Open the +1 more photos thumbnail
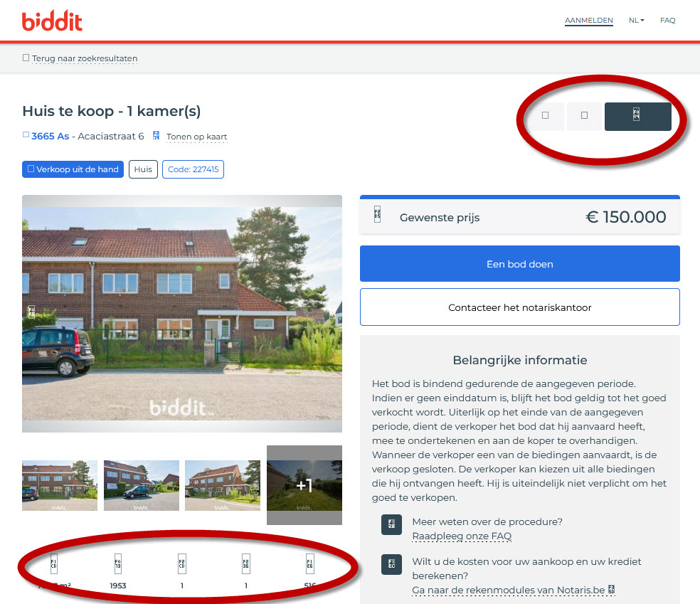700x604 pixels. (304, 485)
